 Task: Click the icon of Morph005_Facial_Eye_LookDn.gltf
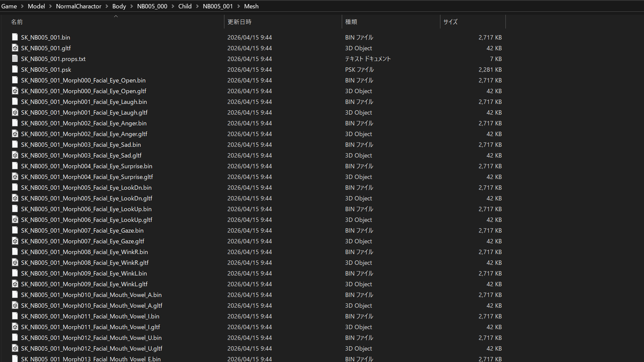pyautogui.click(x=15, y=198)
